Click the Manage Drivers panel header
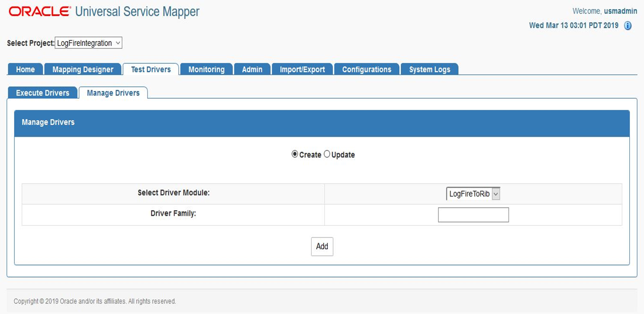 (x=322, y=123)
